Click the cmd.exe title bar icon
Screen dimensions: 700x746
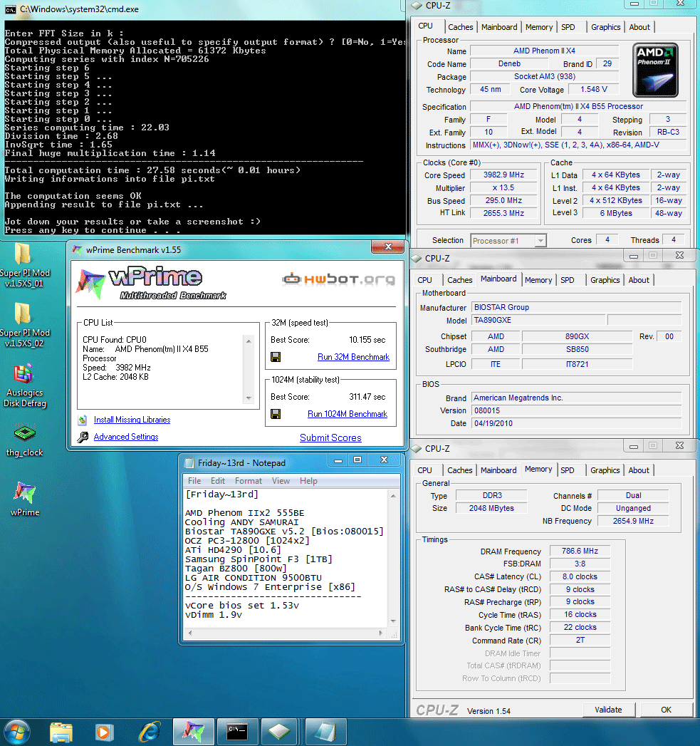click(11, 9)
